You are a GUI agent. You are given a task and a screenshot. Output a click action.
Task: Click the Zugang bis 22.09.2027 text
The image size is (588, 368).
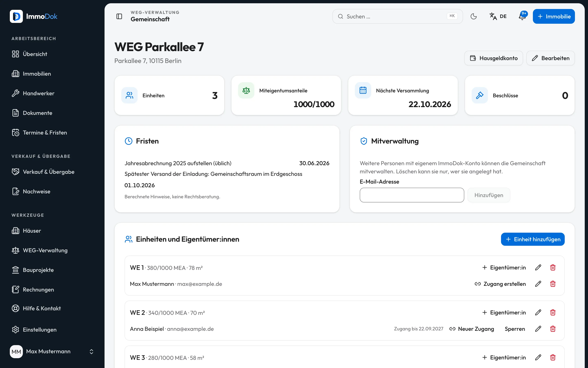point(419,329)
